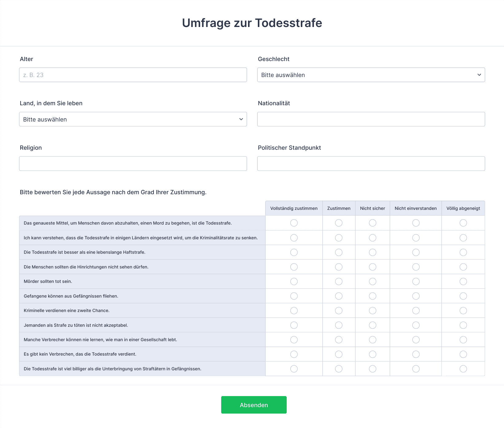Select 'Völlig abgeneigt' for 'viel billiger' statement
Viewport: 504px width, 428px height.
coord(463,369)
